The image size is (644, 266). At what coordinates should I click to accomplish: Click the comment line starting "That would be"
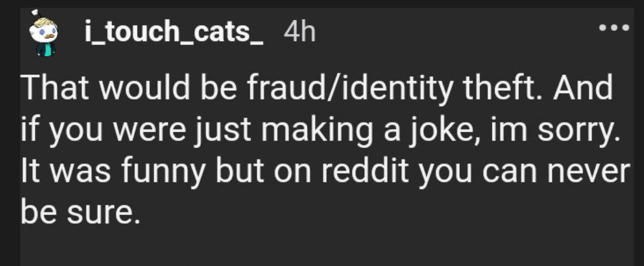pos(316,89)
